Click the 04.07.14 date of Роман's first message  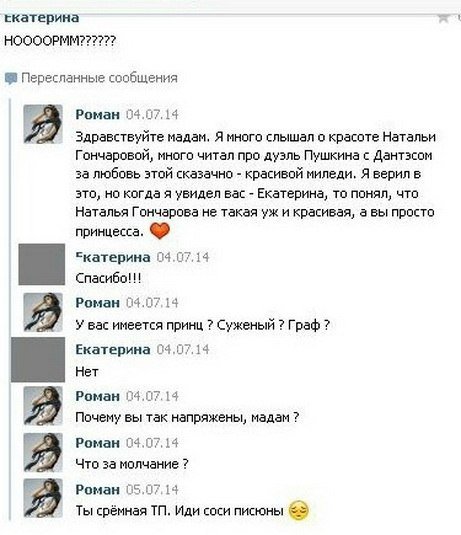point(152,115)
